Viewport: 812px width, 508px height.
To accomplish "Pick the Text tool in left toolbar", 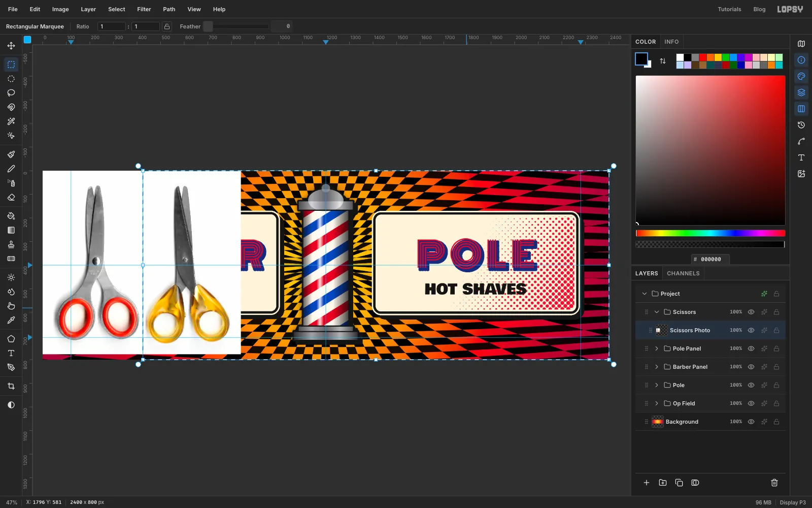I will click(x=11, y=353).
